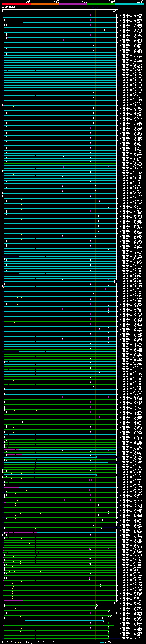Open hit UniRef100_C1E856
The width and height of the screenshot is (146, 644).
tap(131, 20)
